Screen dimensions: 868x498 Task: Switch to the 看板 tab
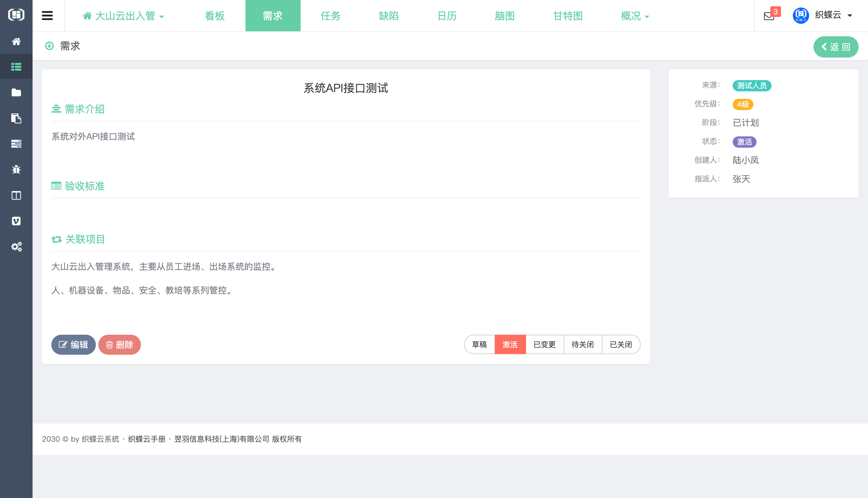tap(214, 16)
